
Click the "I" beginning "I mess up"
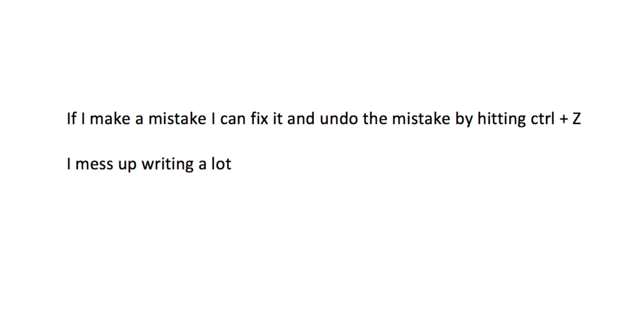(x=69, y=164)
